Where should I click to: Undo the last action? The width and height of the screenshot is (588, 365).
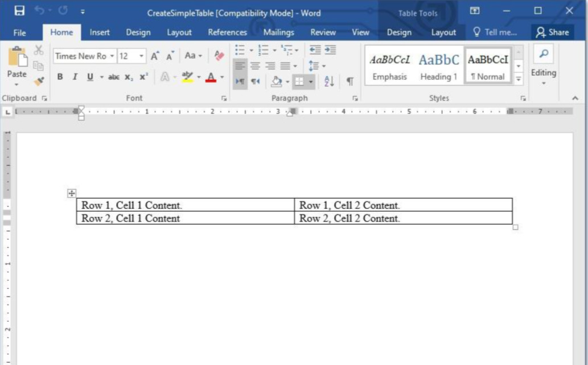coord(39,10)
